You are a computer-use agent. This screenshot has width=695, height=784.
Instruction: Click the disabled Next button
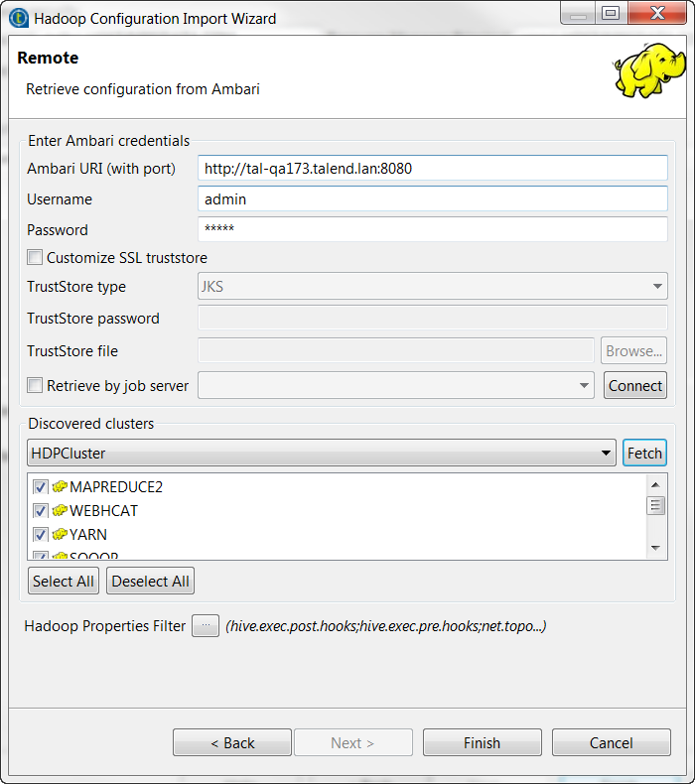point(353,742)
